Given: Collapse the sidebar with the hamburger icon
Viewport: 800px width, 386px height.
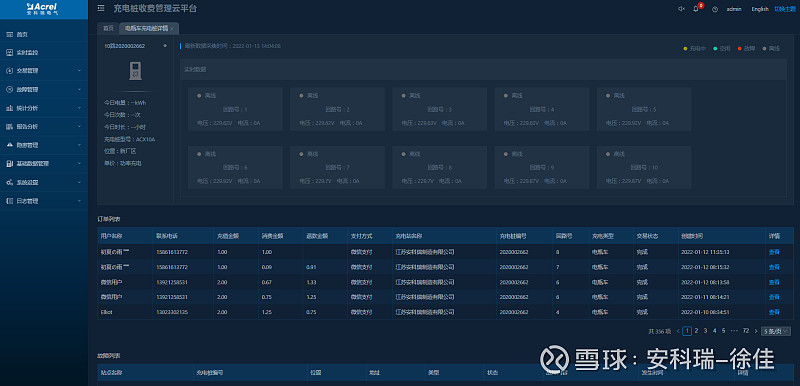Looking at the screenshot, I should point(101,8).
